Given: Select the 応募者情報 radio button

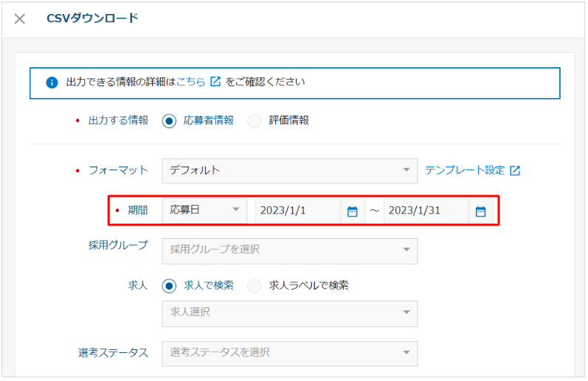Looking at the screenshot, I should (169, 121).
